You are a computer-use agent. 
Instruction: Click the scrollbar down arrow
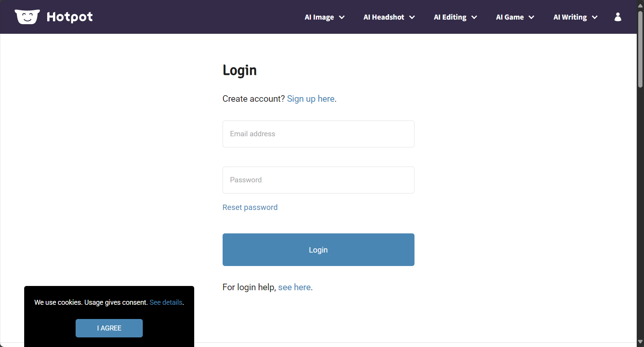click(640, 342)
